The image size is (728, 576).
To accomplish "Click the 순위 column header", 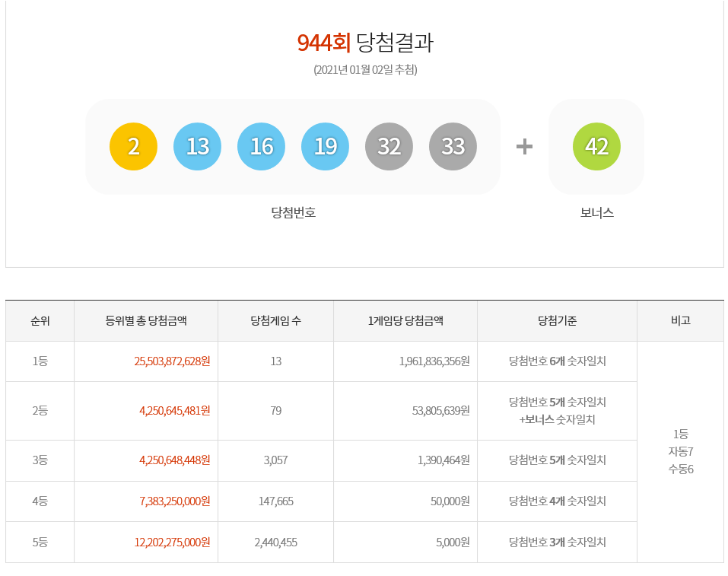I will (40, 321).
